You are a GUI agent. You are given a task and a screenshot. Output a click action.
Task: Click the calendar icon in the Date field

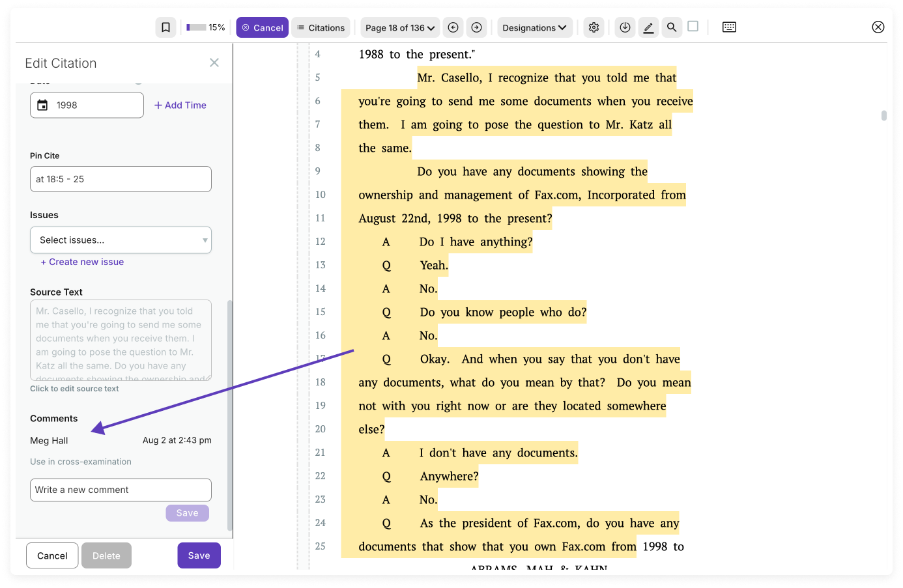(42, 105)
